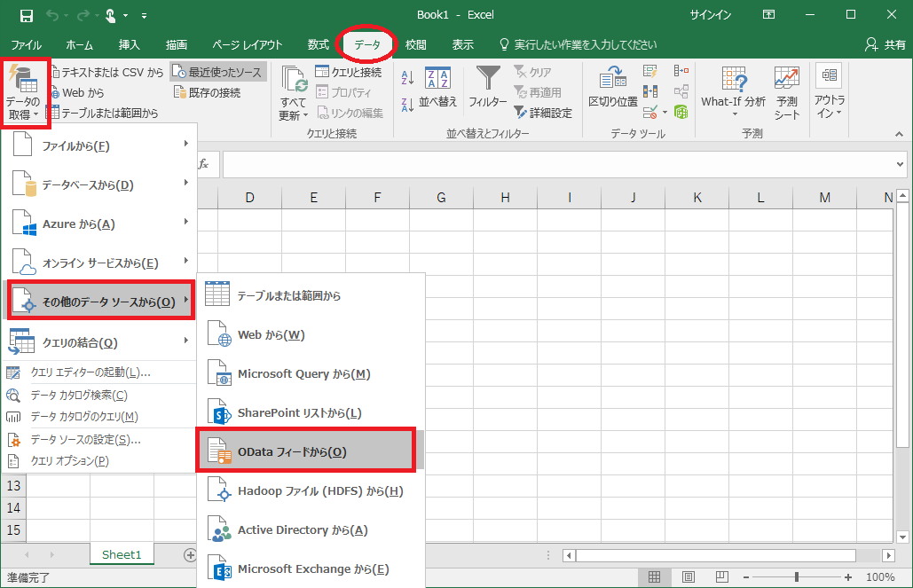Viewport: 913px width, 588px height.
Task: Click サインイン sign-in link
Action: click(711, 15)
